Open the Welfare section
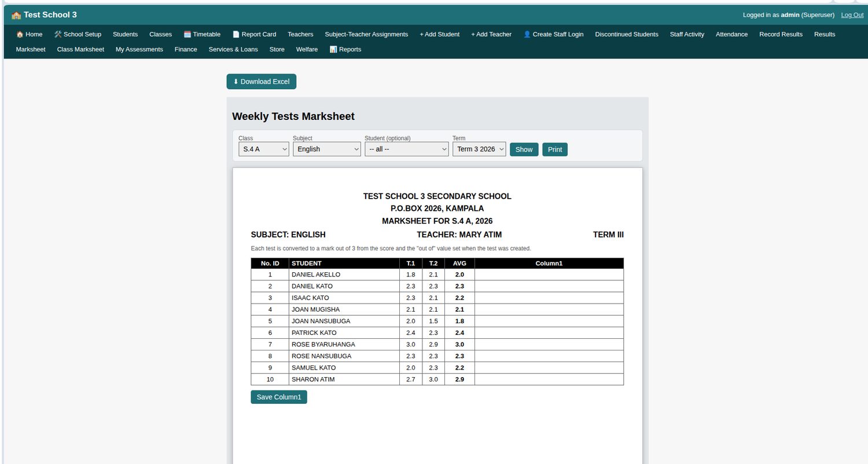The height and width of the screenshot is (464, 868). (307, 49)
